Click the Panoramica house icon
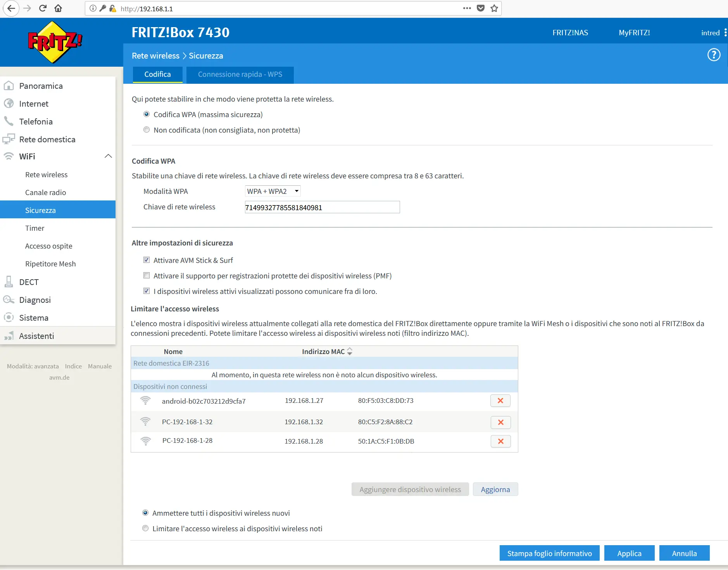Image resolution: width=728 pixels, height=570 pixels. tap(9, 86)
